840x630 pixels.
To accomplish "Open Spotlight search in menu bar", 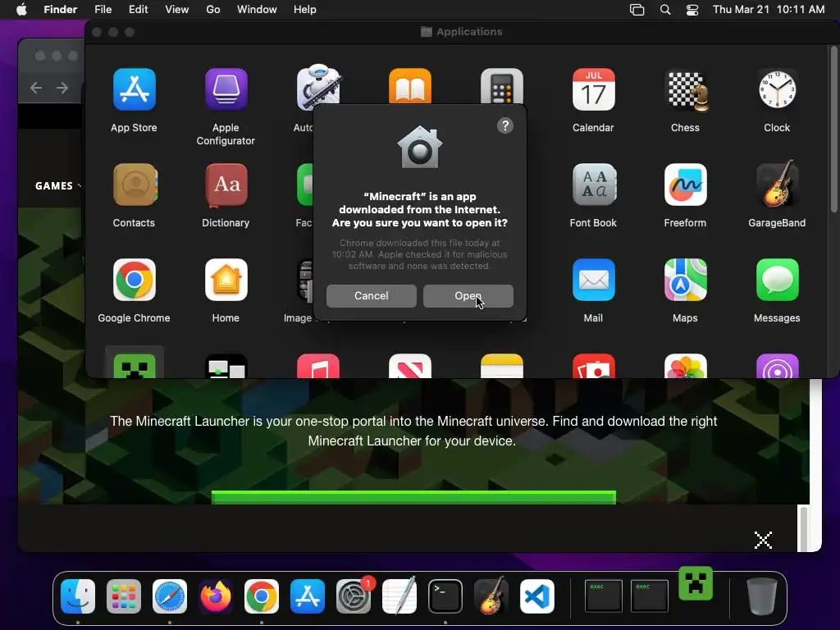I will tap(664, 10).
